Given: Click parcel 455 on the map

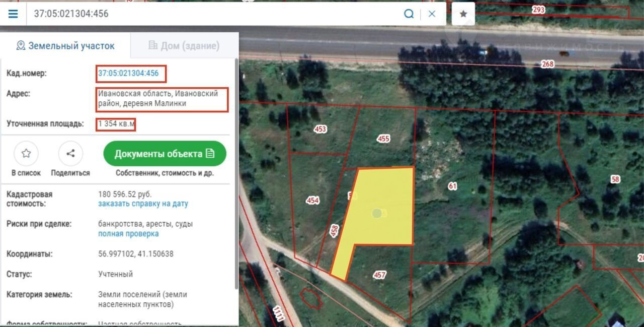Looking at the screenshot, I should (x=383, y=139).
